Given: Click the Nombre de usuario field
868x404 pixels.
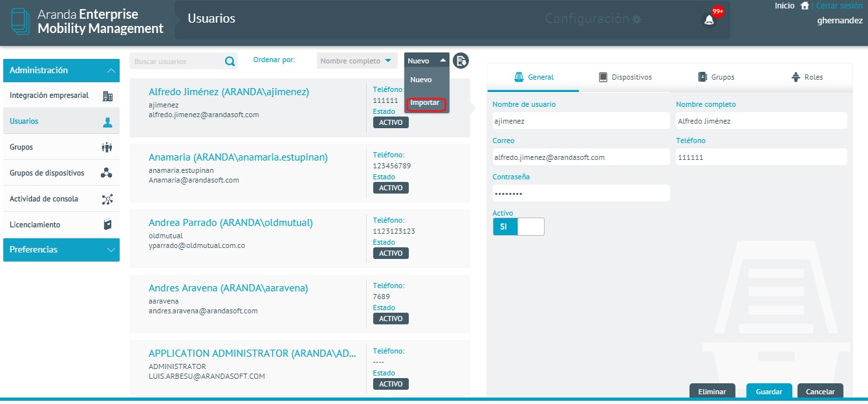Looking at the screenshot, I should [581, 120].
